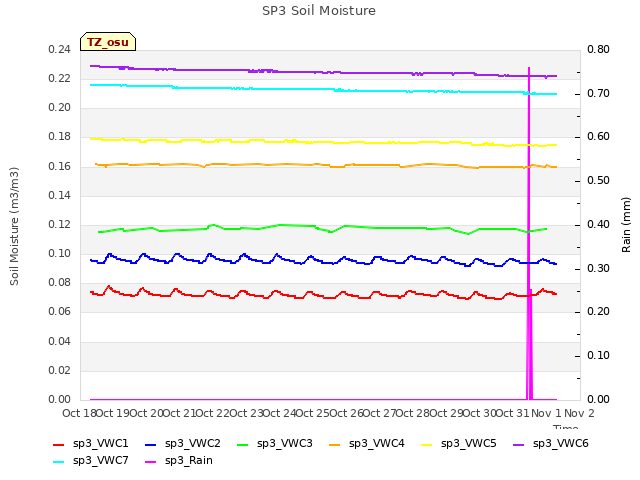
Task: Click the SP3 Soil Moisture chart title
Action: 319,11
